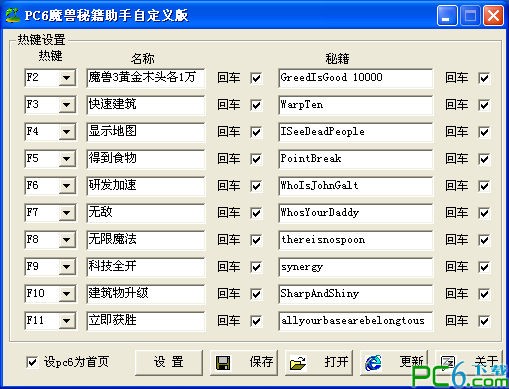
Task: Toggle name 回车 checkbox in F10 row
Action: pyautogui.click(x=256, y=294)
